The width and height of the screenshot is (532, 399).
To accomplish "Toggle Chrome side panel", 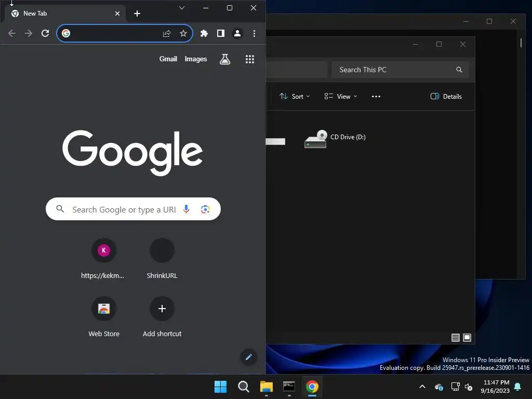I will pos(220,33).
